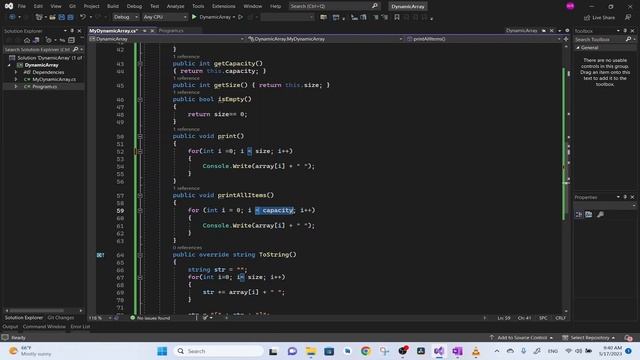Click the feedback icon beside Live Share
The width and height of the screenshot is (640, 360).
(x=628, y=17)
